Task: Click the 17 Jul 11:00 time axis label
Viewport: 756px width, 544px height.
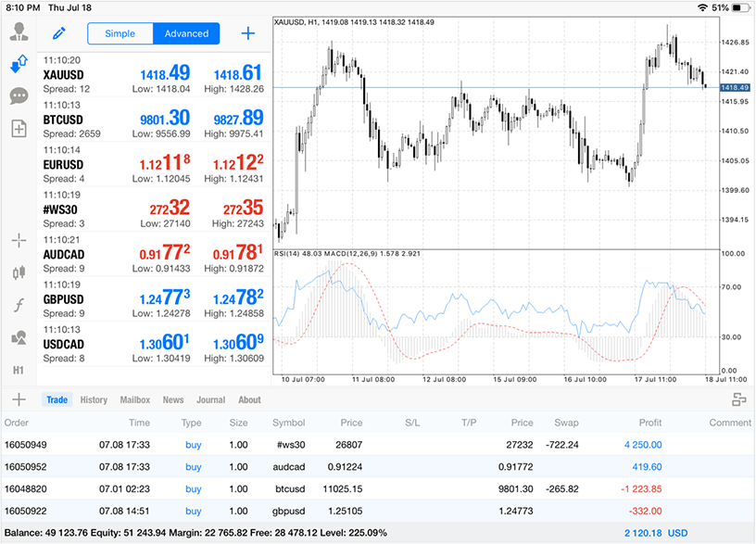Action: [655, 380]
